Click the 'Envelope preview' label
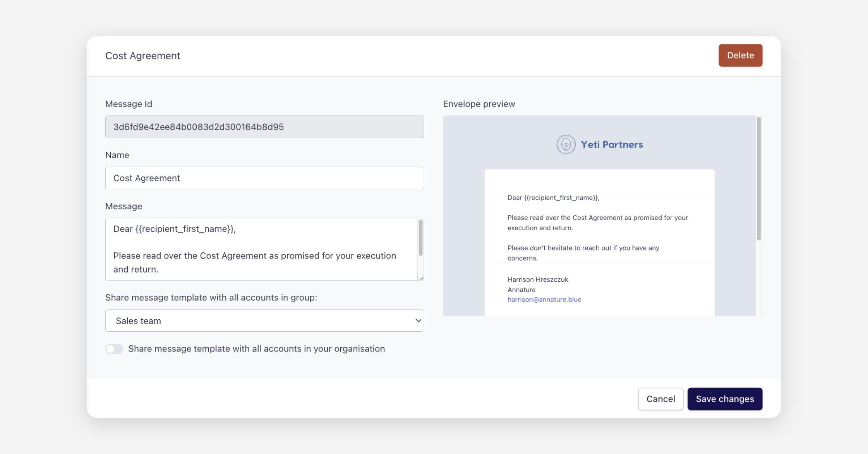Screen dimensions: 868x454 (x=479, y=104)
